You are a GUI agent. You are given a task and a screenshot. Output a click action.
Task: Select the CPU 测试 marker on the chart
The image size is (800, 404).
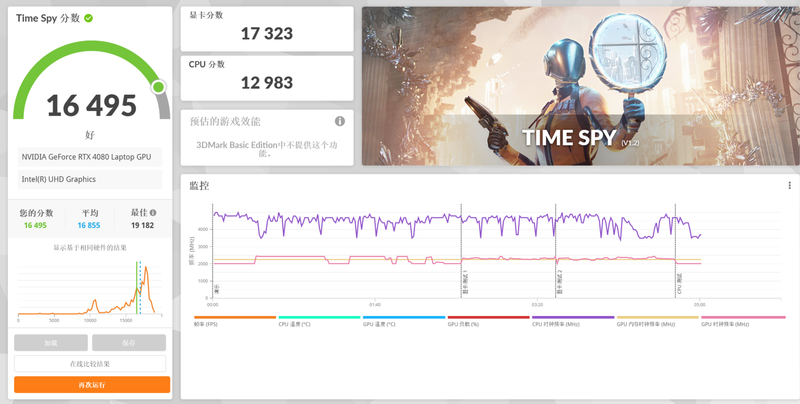click(x=679, y=285)
